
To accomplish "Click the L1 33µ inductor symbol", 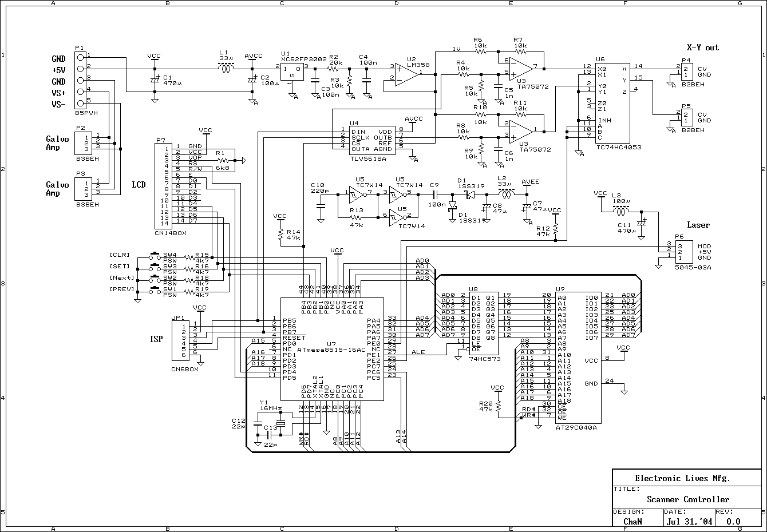I will (x=227, y=69).
